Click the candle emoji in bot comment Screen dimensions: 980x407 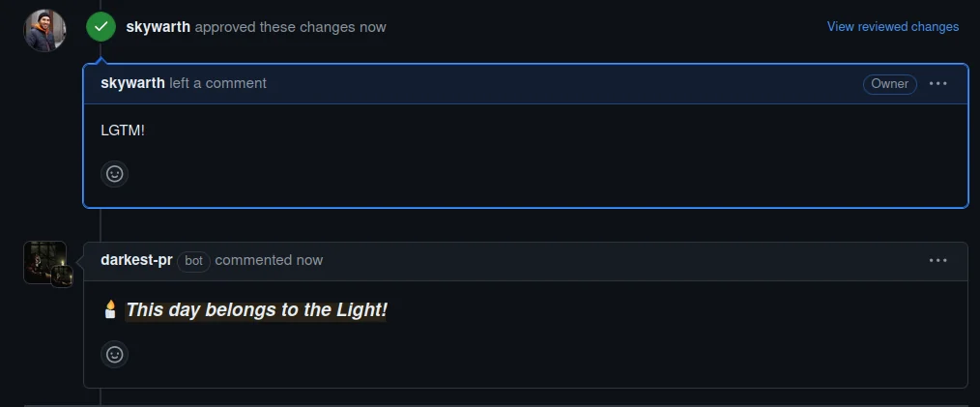point(110,310)
